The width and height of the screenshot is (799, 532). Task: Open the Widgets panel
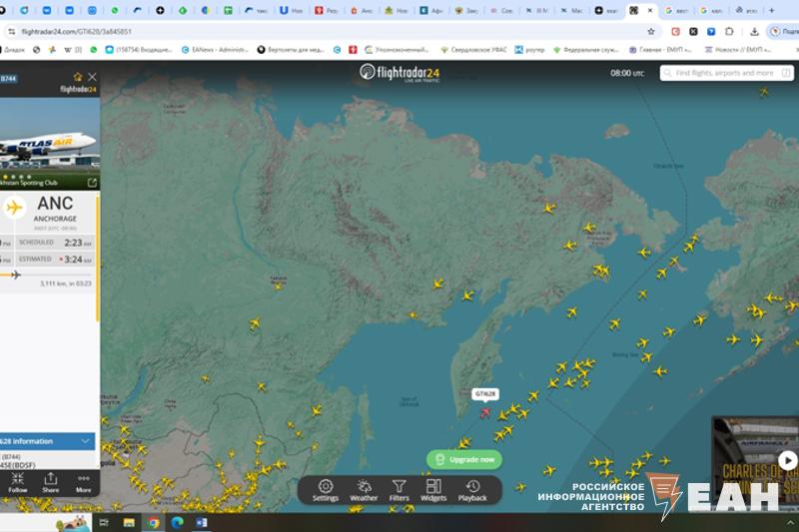click(x=433, y=489)
